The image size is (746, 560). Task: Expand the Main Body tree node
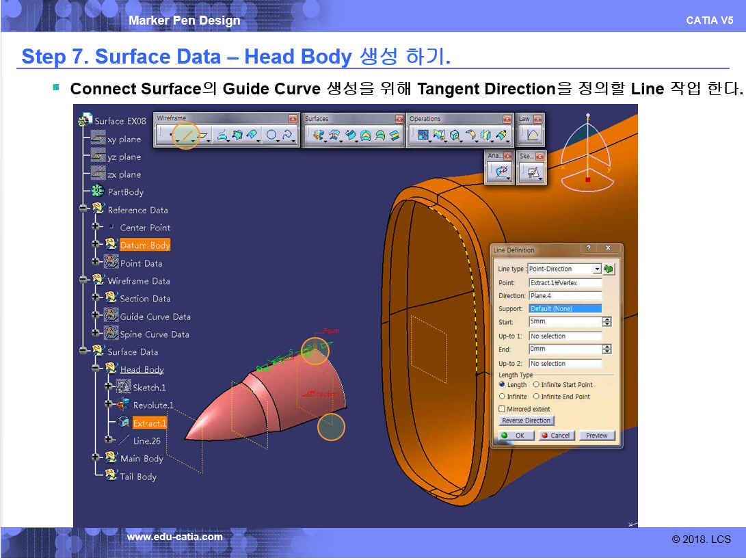pos(96,458)
